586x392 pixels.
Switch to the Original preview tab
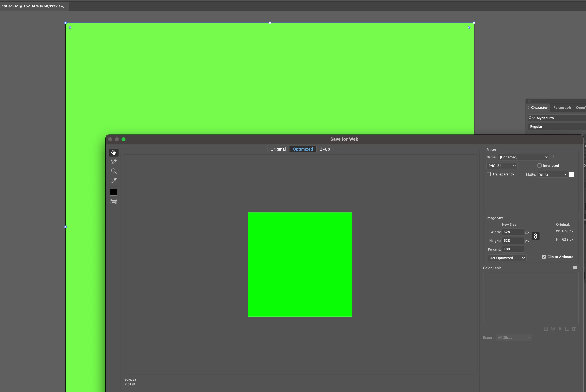tap(278, 149)
